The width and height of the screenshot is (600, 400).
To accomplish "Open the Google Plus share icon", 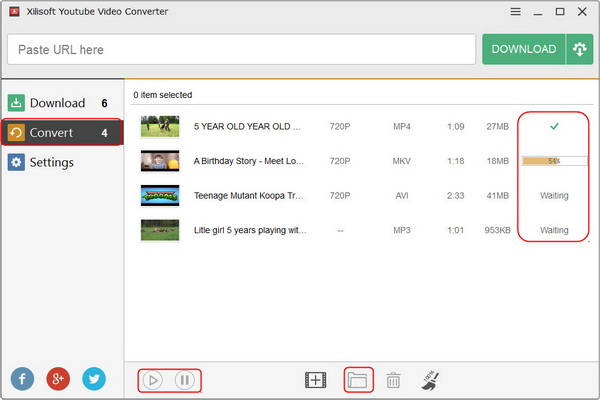I will (x=58, y=379).
